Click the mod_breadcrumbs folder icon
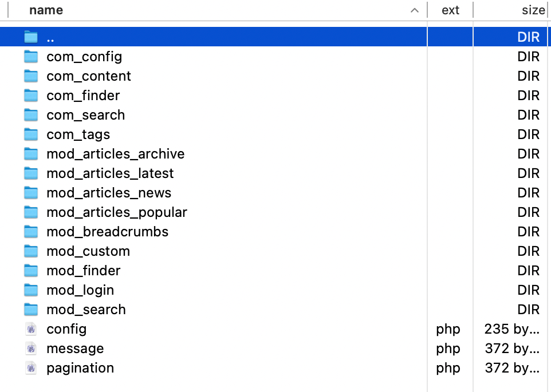 pyautogui.click(x=31, y=232)
